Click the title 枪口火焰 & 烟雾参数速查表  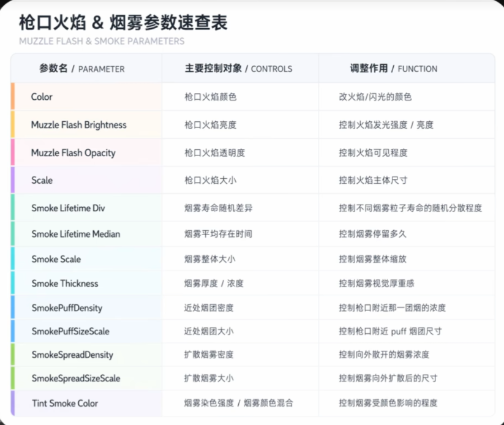[x=123, y=23]
